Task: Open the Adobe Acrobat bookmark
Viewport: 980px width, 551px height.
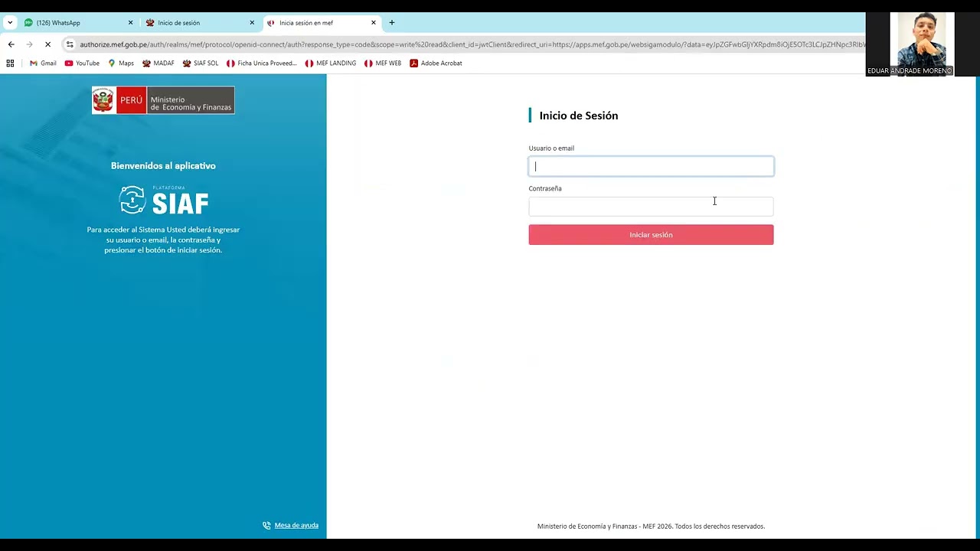Action: [436, 64]
